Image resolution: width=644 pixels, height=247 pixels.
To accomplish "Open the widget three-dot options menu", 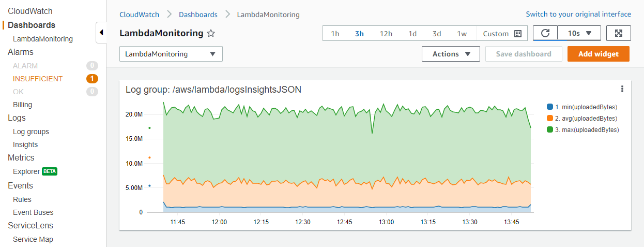I will coord(622,89).
